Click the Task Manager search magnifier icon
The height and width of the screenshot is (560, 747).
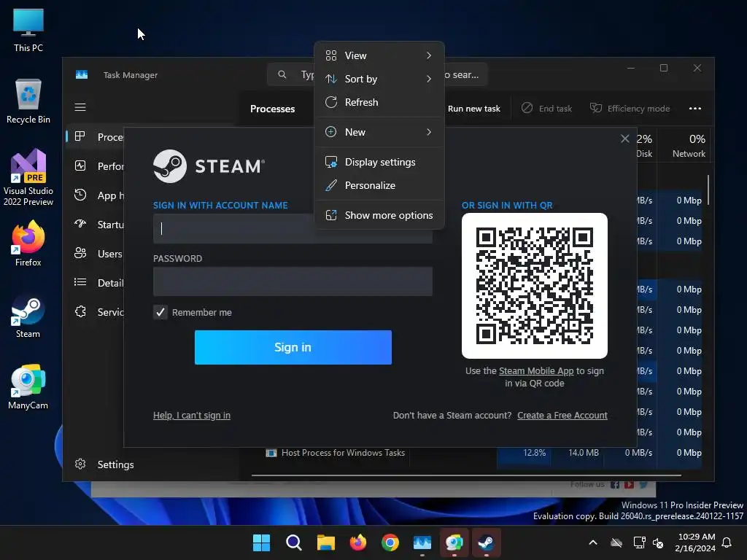pyautogui.click(x=282, y=75)
